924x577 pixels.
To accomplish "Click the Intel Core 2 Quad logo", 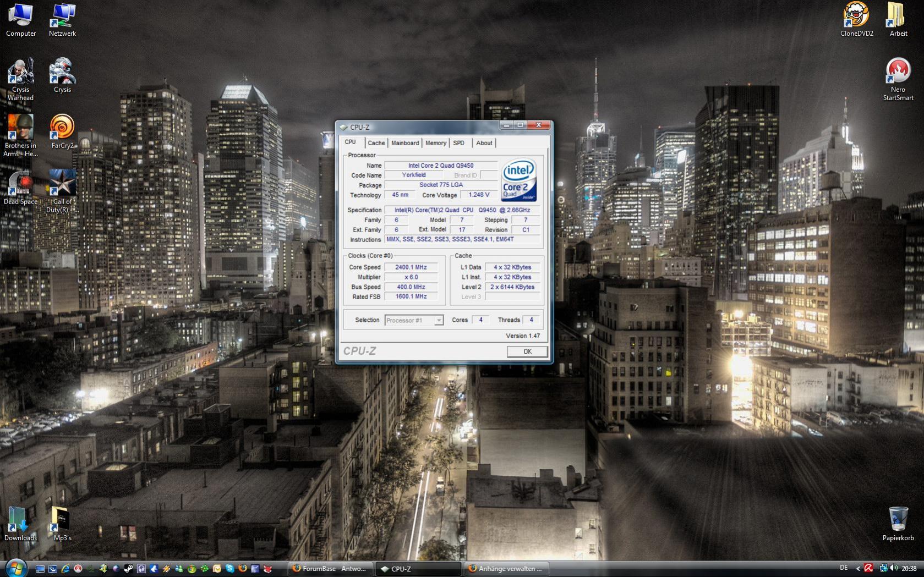I will [x=519, y=180].
